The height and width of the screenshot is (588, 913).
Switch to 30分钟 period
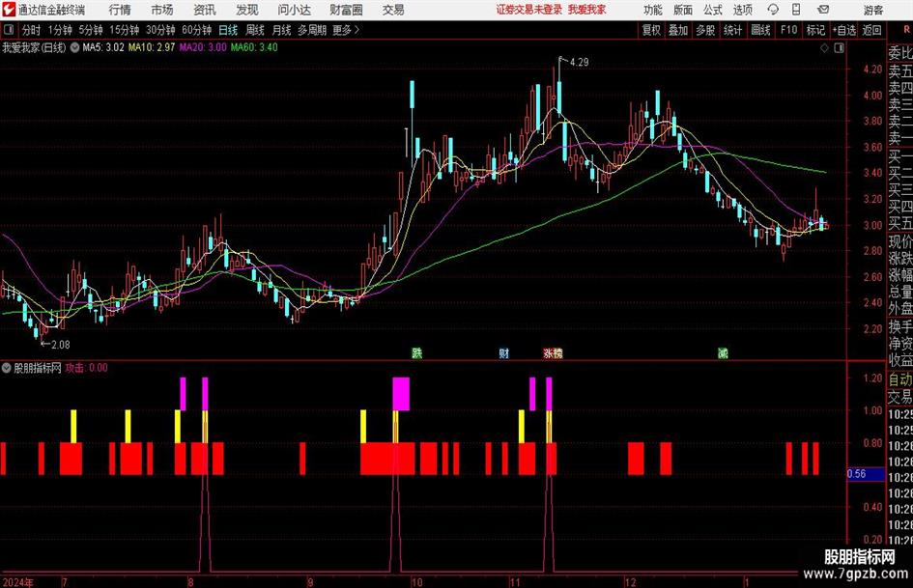(x=160, y=30)
